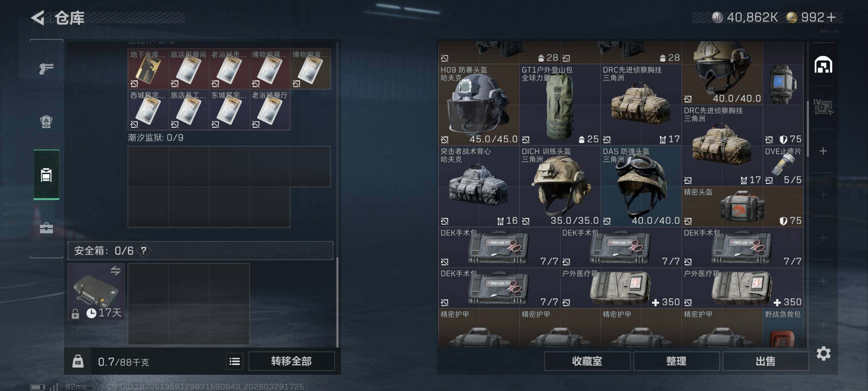Swap safe box using the arrows icon
The width and height of the screenshot is (868, 391).
[115, 270]
